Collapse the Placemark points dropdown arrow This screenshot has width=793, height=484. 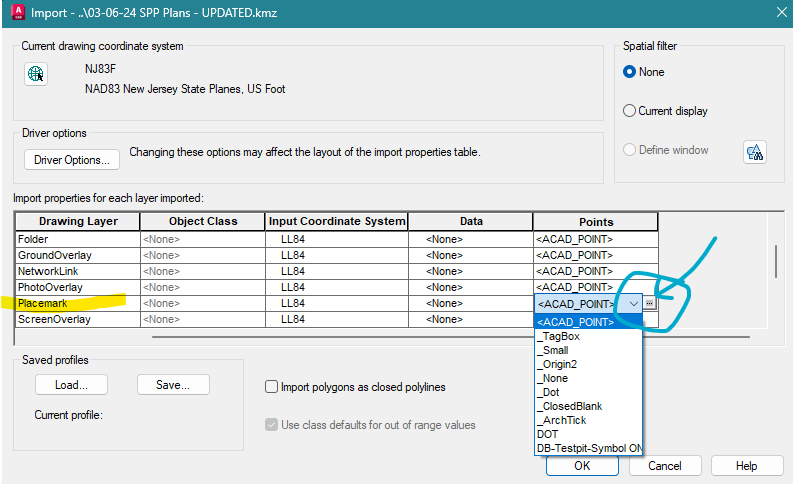click(634, 303)
